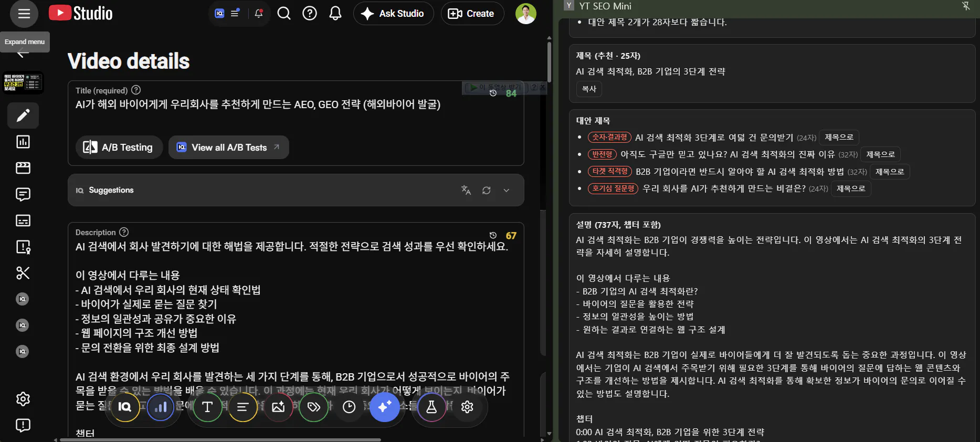Image resolution: width=980 pixels, height=442 pixels.
Task: Open Studio Settings gear in left sidebar
Action: [x=23, y=399]
